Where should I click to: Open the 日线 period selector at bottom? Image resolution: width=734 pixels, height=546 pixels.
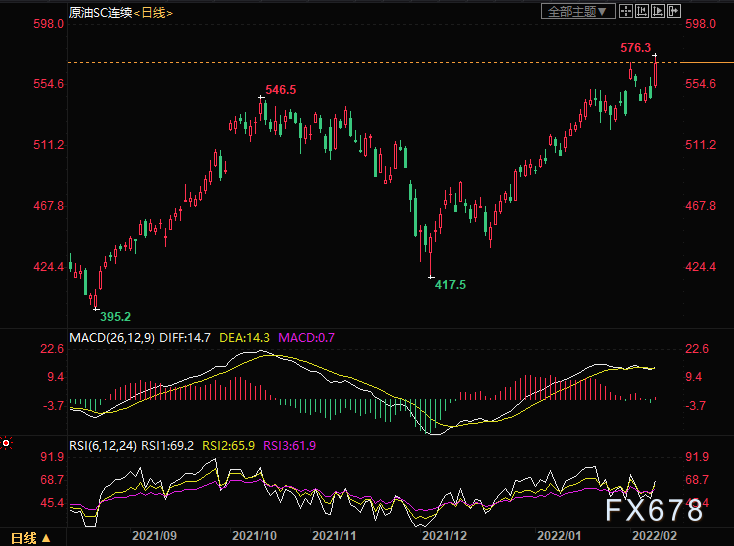pyautogui.click(x=30, y=538)
